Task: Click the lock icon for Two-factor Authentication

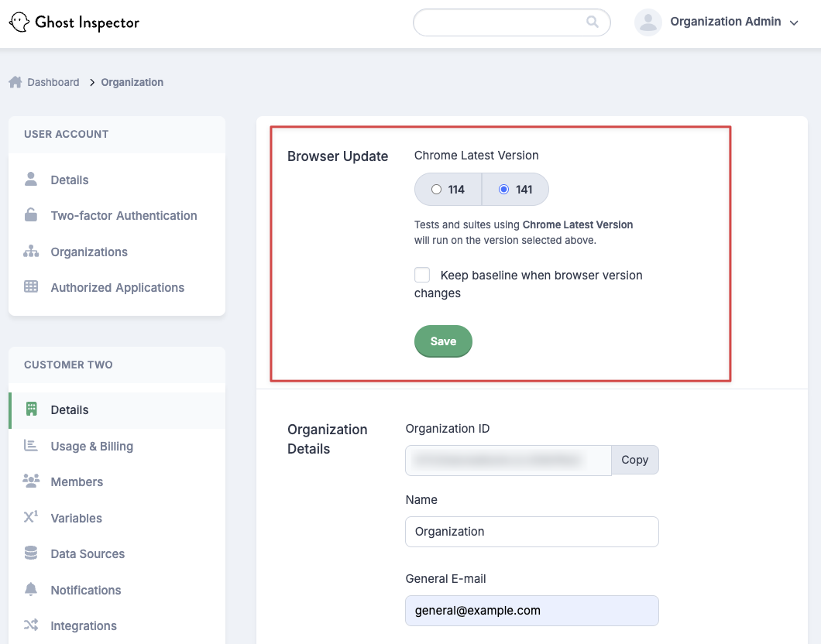Action: coord(31,215)
